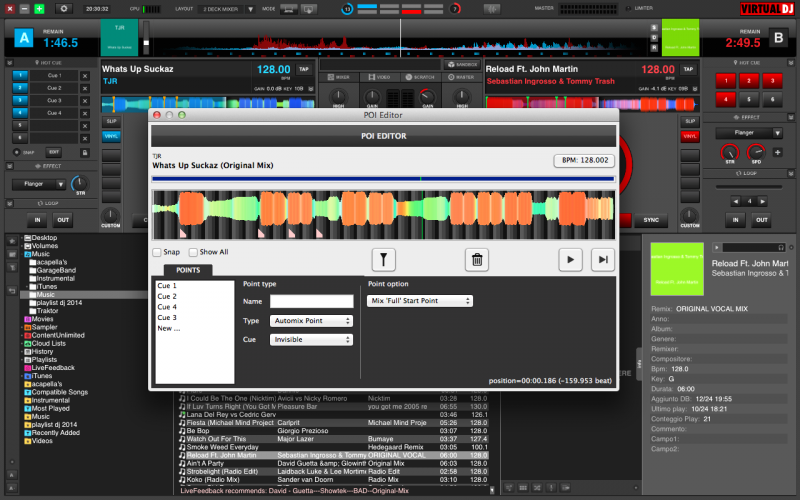Toggle SLIP mode on deck A
Screen dimensions: 800x500
coord(111,121)
